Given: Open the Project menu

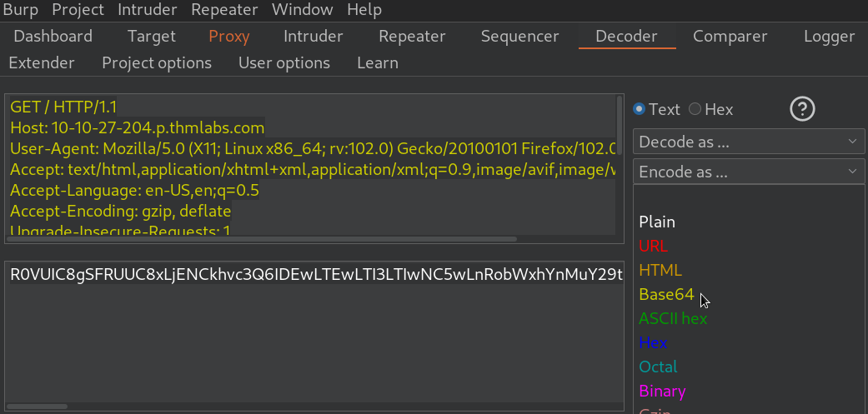Looking at the screenshot, I should click(x=78, y=9).
